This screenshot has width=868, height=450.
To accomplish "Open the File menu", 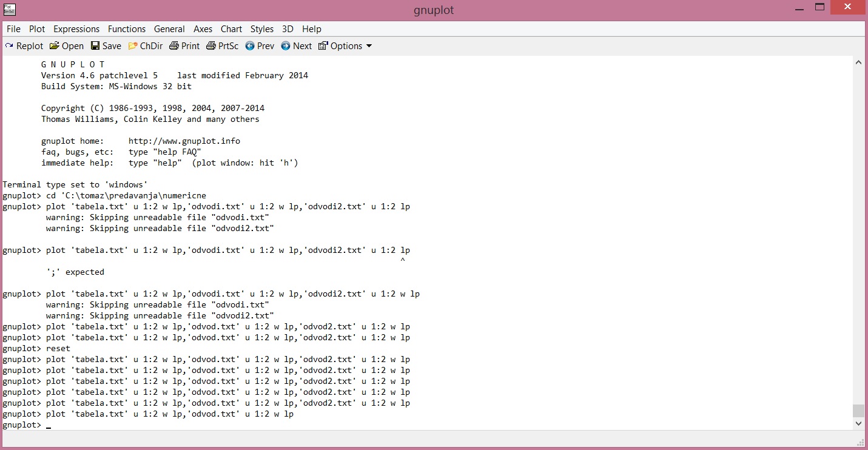I will tap(13, 29).
